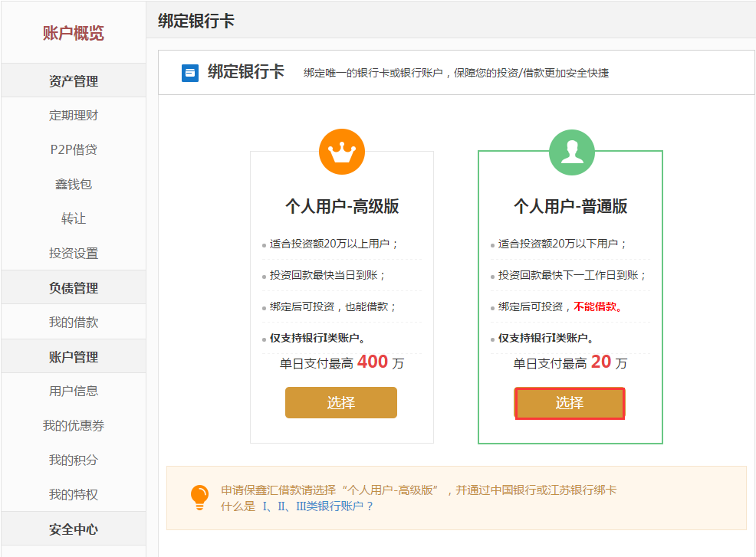Open 用户信息 under 账户管理
The width and height of the screenshot is (756, 557).
coord(74,391)
